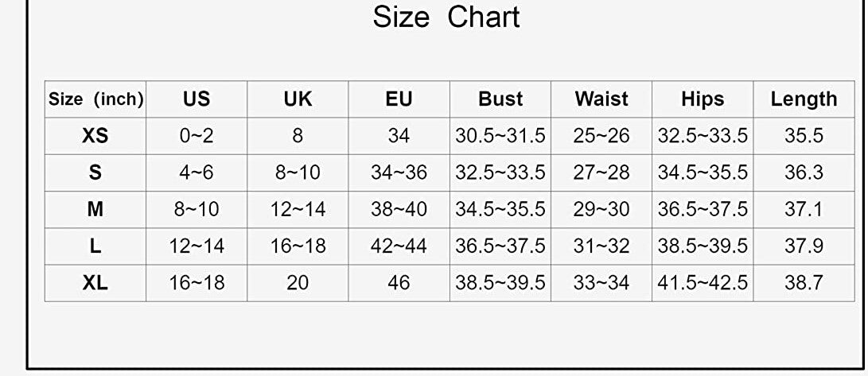The width and height of the screenshot is (868, 376).
Task: Select the 29~30 waist cell
Action: point(601,210)
